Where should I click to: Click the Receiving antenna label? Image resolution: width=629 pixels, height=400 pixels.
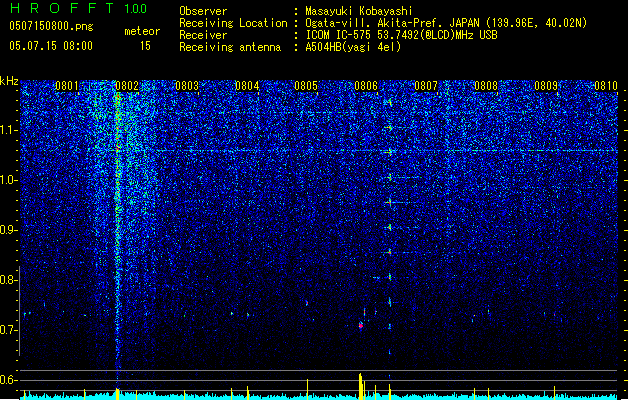(230, 47)
